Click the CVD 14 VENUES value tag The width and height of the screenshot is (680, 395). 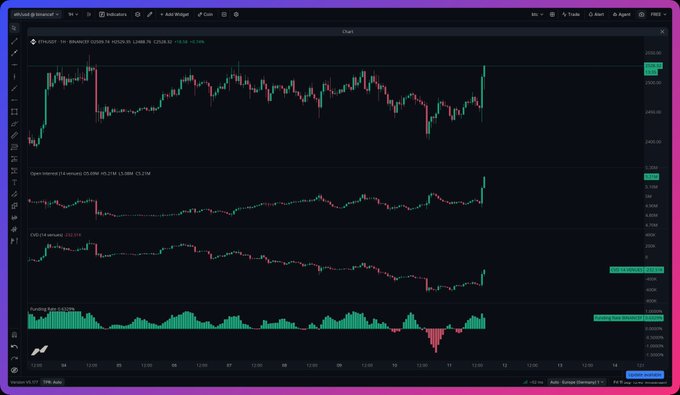[x=637, y=270]
